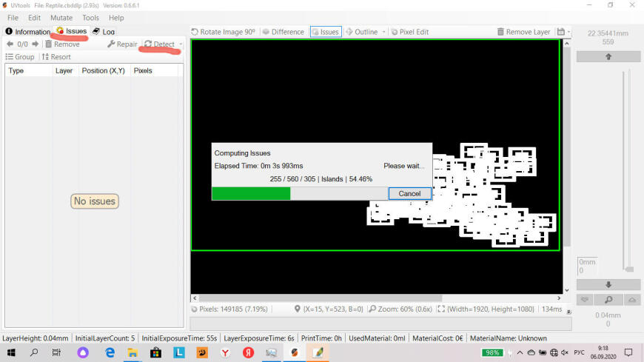Screen dimensions: 644x362
Task: Open the Tools menu
Action: pyautogui.click(x=90, y=18)
